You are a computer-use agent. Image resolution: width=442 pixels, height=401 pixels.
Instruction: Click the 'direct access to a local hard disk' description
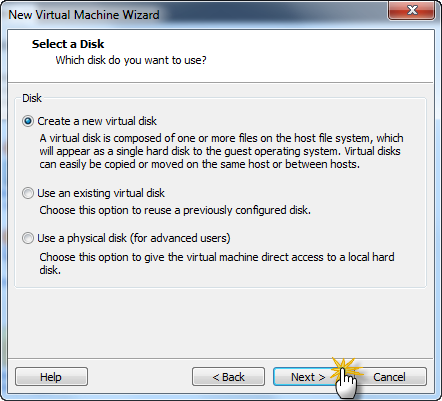(x=217, y=263)
